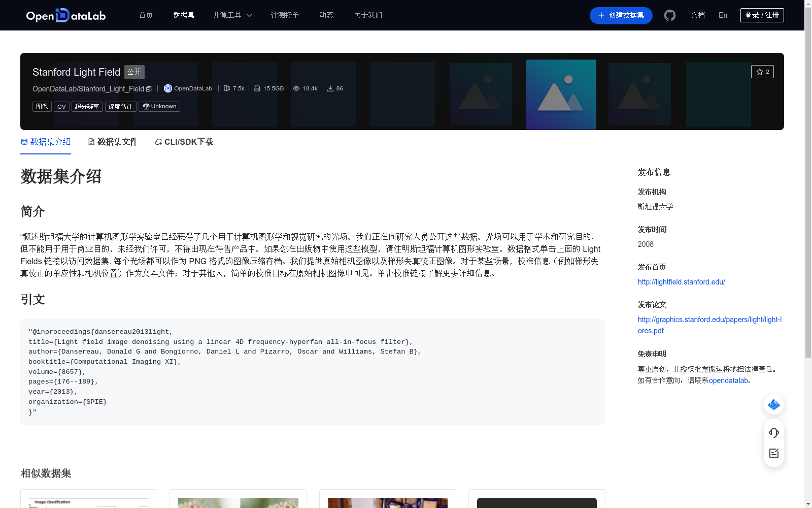Open the 数据集 nav item
This screenshot has height=508, width=812.
coord(184,15)
